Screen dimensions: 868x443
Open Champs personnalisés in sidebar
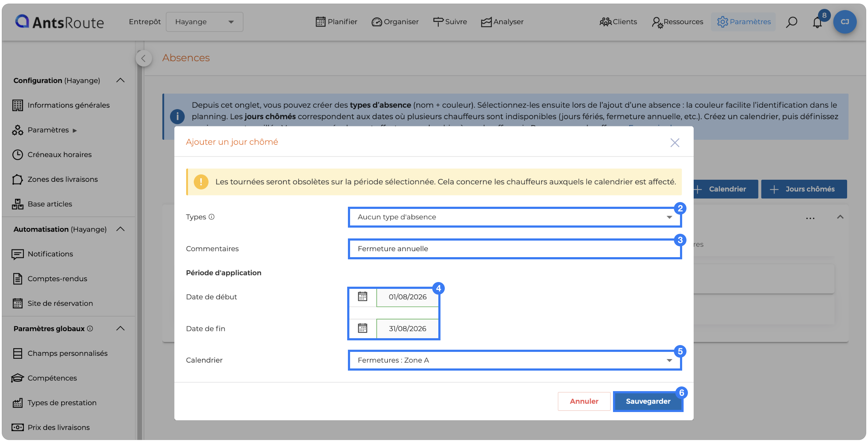click(x=60, y=353)
